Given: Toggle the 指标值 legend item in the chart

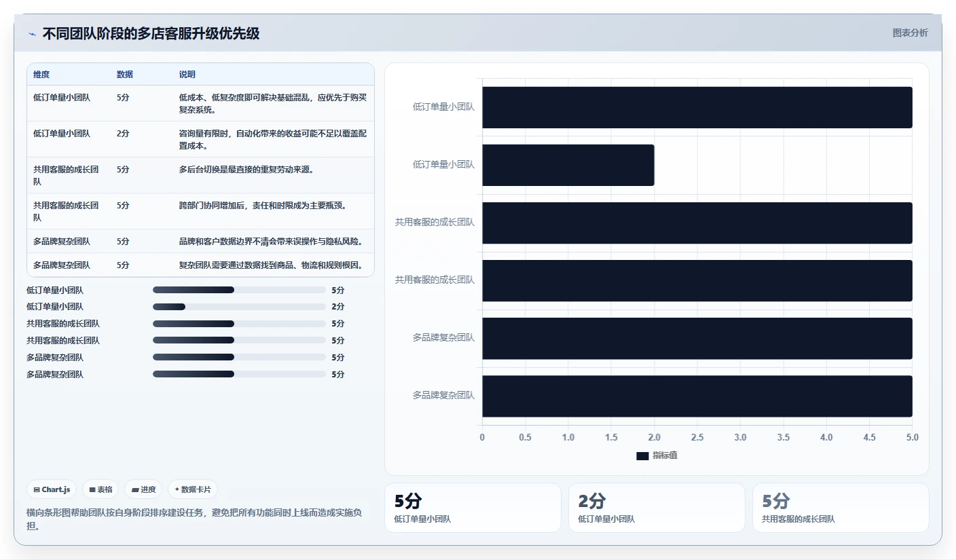Looking at the screenshot, I should tap(657, 455).
